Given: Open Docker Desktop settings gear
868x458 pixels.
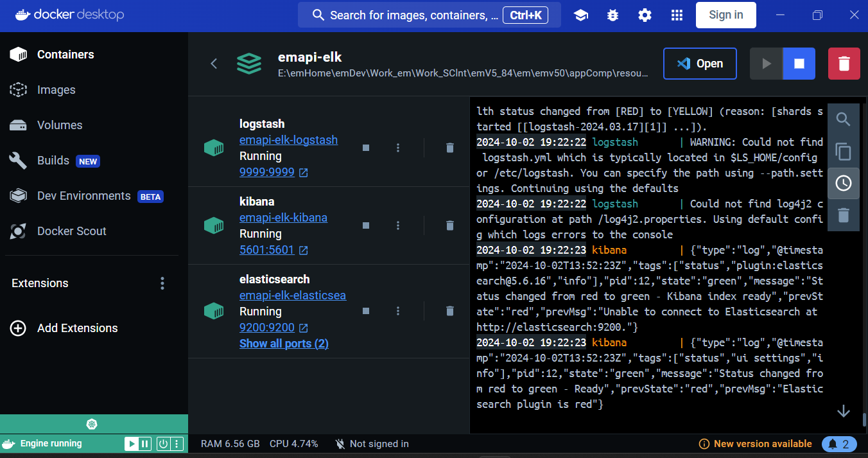Looking at the screenshot, I should tap(645, 15).
